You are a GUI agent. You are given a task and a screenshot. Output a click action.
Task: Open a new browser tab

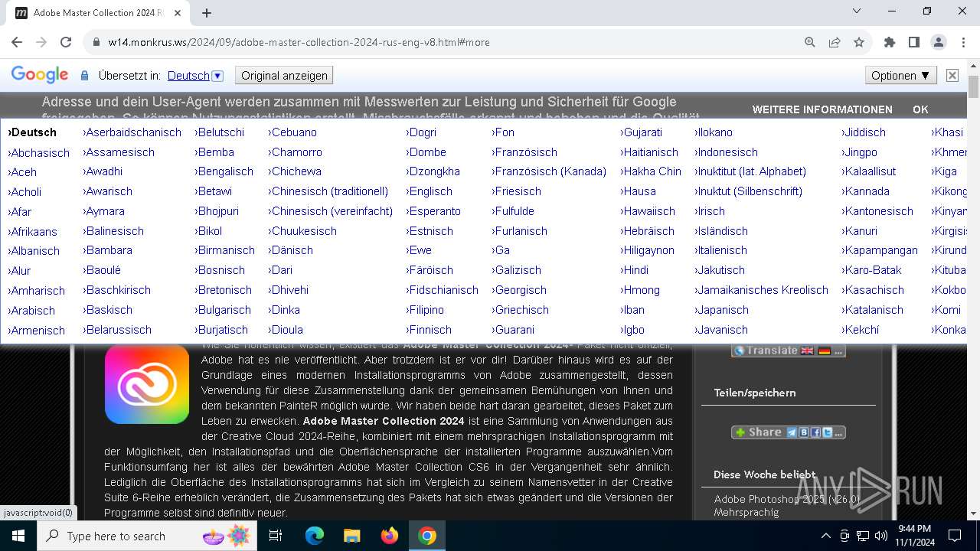pos(207,13)
